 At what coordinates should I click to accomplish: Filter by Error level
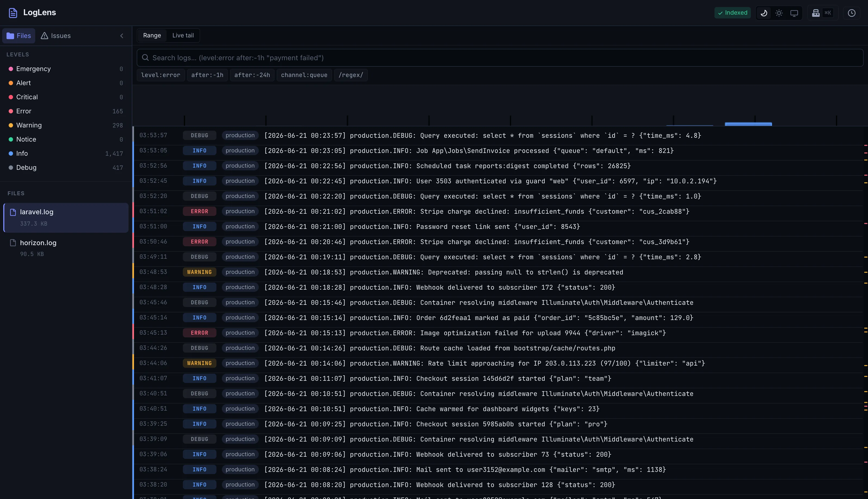[66, 111]
